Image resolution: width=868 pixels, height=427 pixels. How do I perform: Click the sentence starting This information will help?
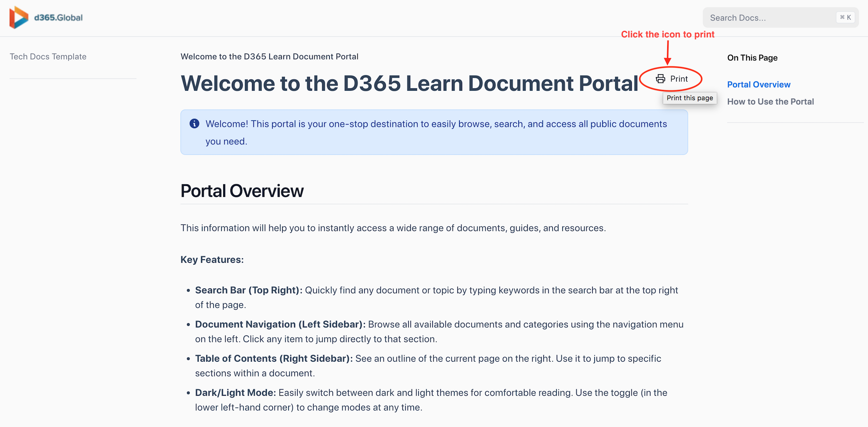click(x=393, y=228)
